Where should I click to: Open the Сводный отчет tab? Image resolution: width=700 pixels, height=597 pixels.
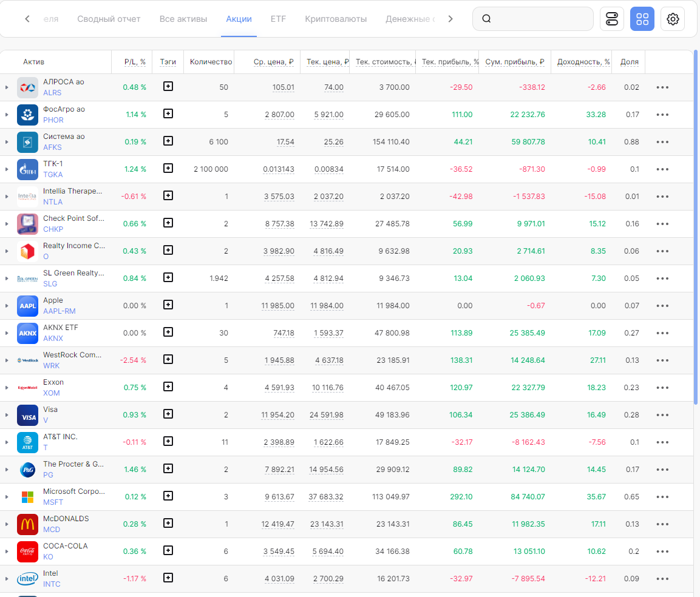(109, 19)
